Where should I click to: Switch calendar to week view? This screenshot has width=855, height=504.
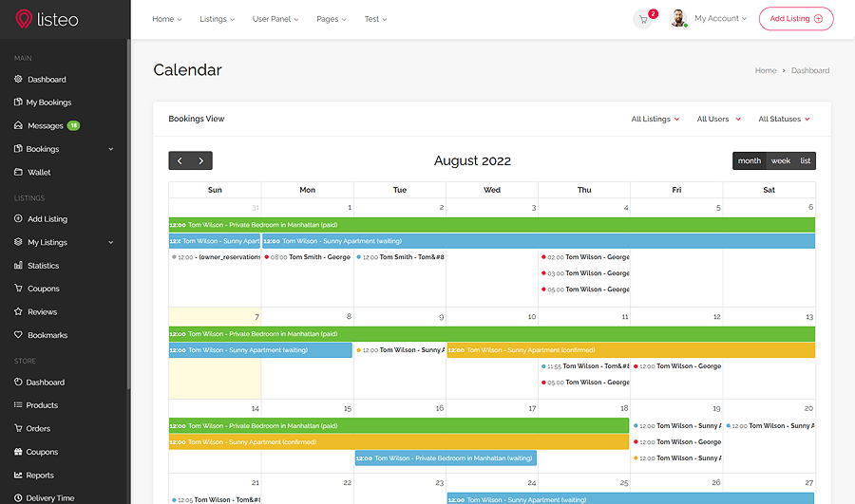click(x=780, y=161)
